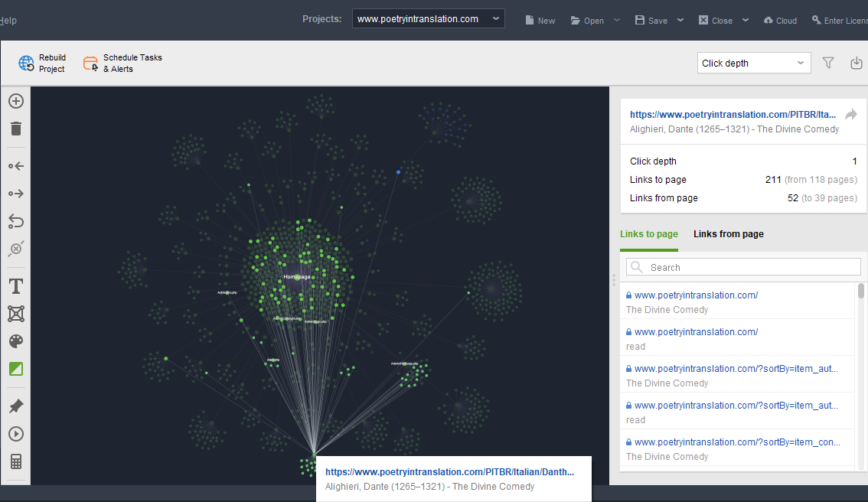Open the page URL link in details panel

pos(733,115)
